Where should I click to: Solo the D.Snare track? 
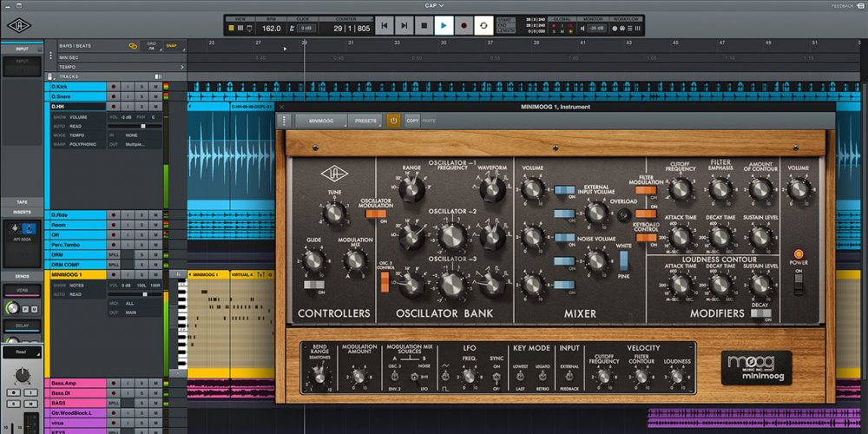point(141,96)
